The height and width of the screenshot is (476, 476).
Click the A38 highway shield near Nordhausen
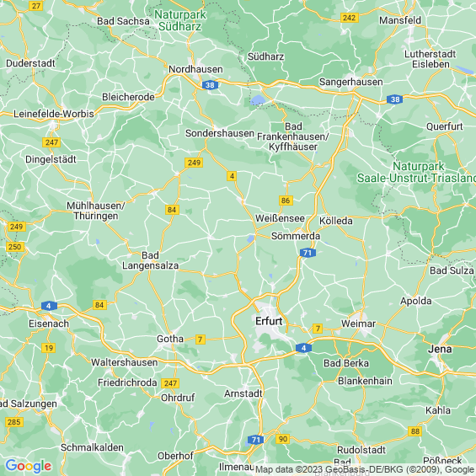coord(210,85)
